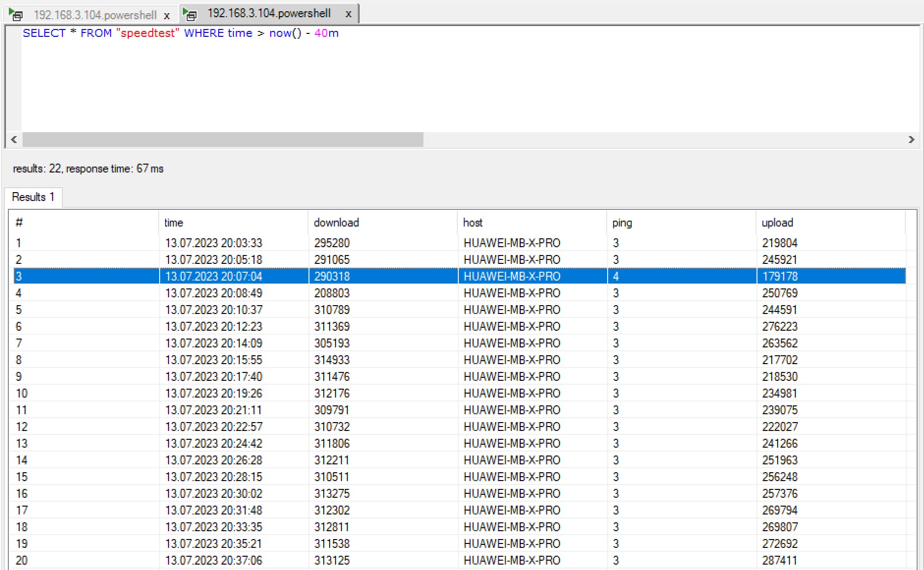Click download value 313275

tap(332, 493)
